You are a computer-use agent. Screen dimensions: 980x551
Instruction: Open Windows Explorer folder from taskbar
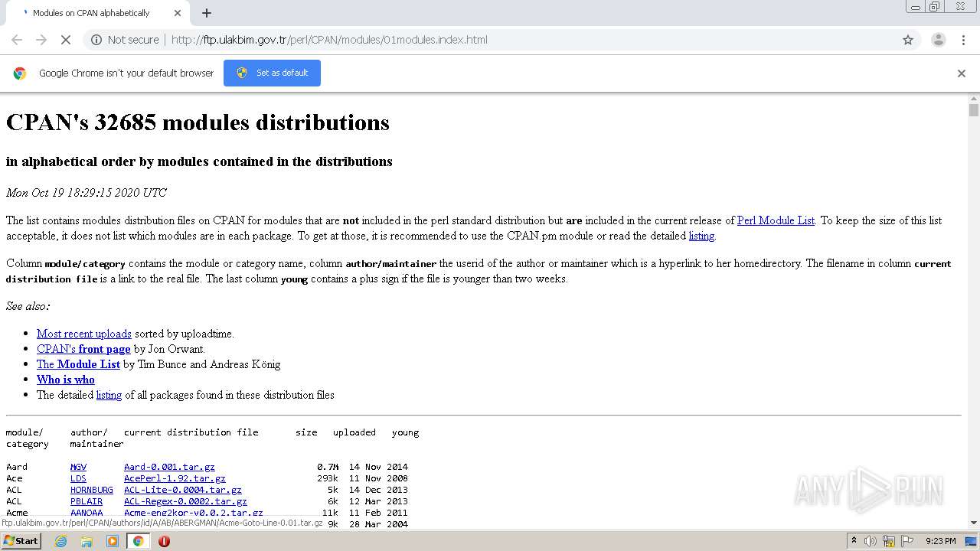[x=87, y=541]
